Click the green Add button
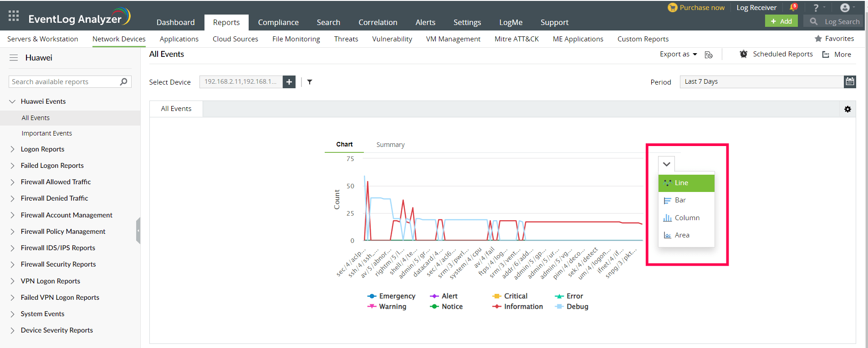Viewport: 868px width, 348px height. 781,21
